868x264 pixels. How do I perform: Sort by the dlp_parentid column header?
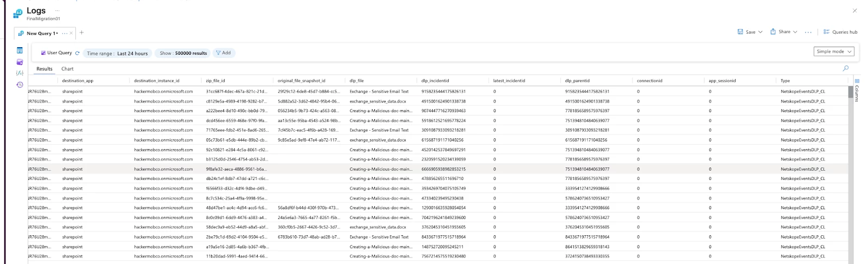(577, 81)
